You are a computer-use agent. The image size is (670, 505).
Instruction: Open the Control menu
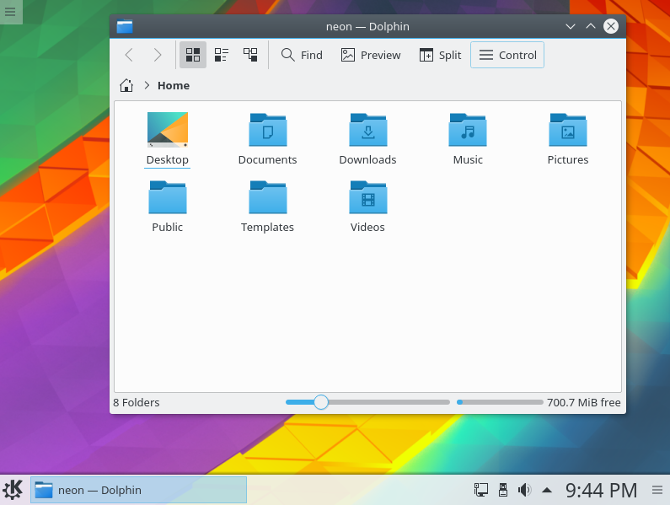click(507, 55)
